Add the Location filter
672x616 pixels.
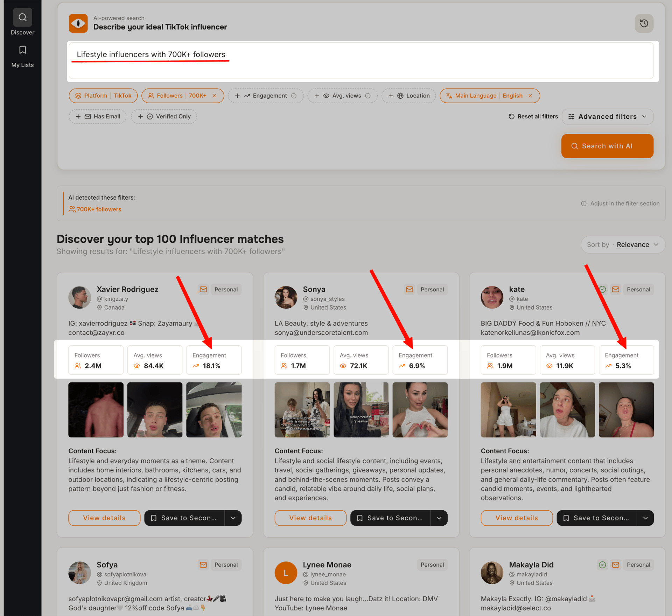coord(408,96)
